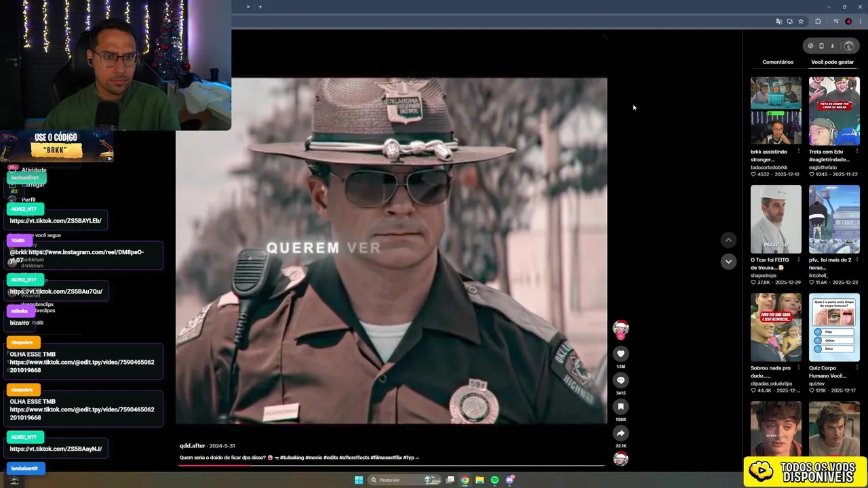The image size is (868, 488).
Task: Click the instagram.com/reel link in chat
Action: tap(77, 256)
